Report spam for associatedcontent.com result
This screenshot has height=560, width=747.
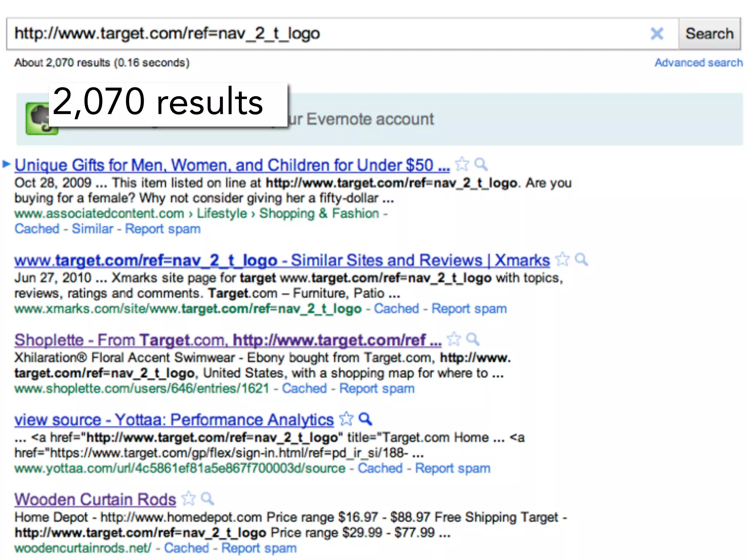click(163, 229)
